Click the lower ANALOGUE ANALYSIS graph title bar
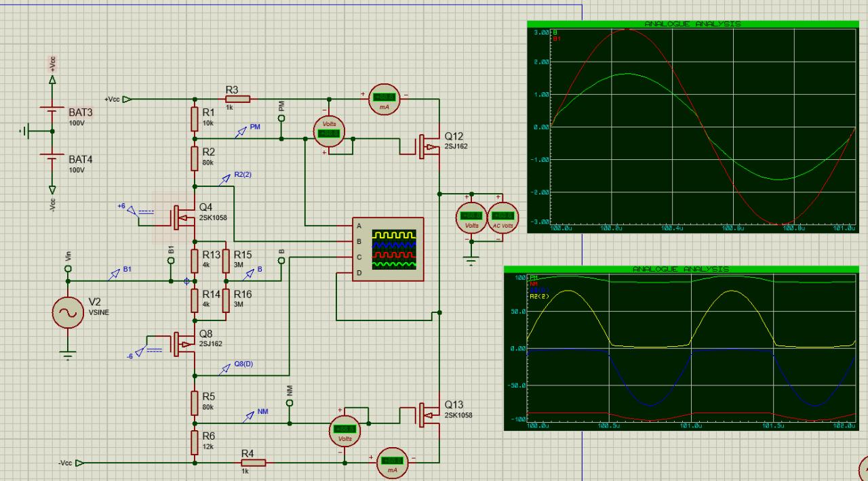 680,270
